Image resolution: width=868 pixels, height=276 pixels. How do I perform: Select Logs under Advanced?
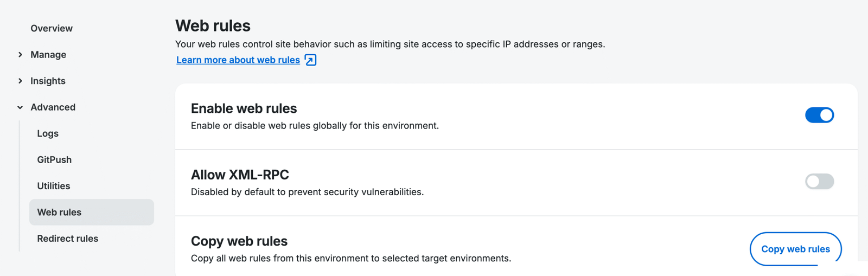pos(48,133)
